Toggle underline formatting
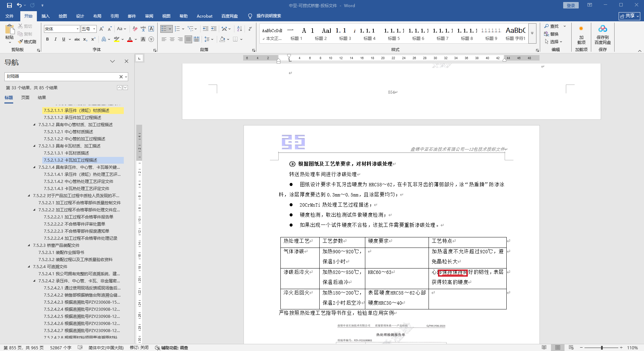This screenshot has width=644, height=351. tap(64, 39)
